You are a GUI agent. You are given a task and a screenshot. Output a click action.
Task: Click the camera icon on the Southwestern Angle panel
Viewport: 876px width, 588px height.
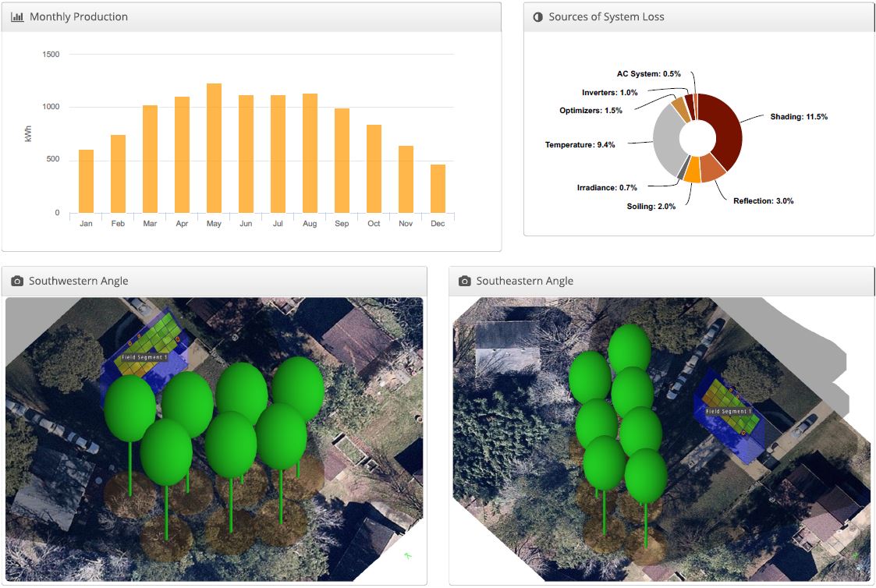[x=17, y=281]
